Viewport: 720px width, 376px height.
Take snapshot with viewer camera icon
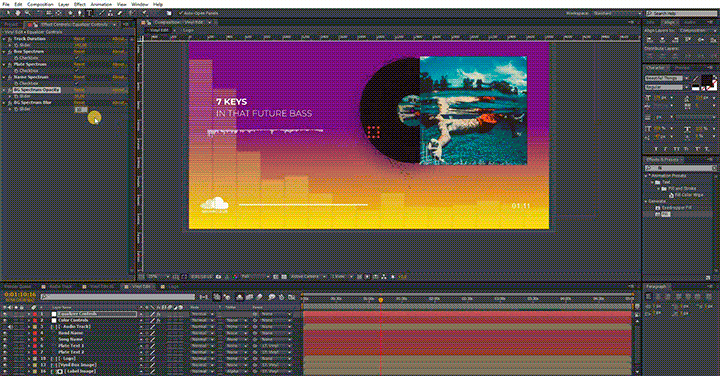(219, 277)
